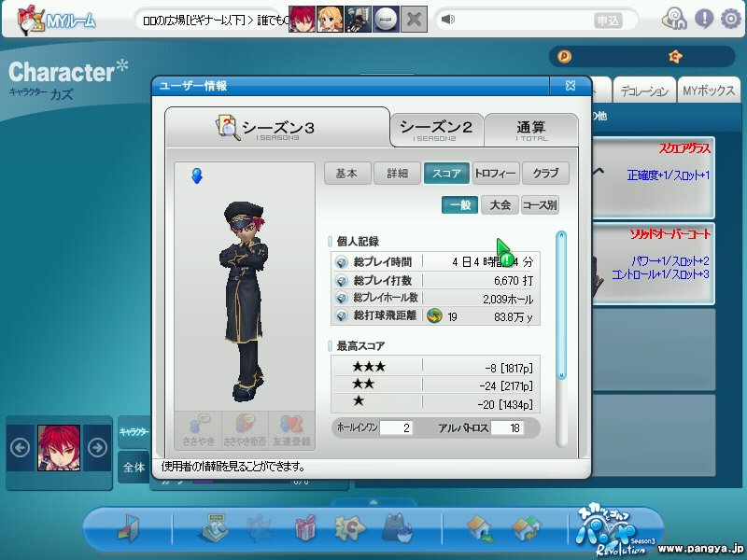The width and height of the screenshot is (747, 560).
Task: Expand the bottom toolbar with the up arrow
Action: click(x=373, y=502)
